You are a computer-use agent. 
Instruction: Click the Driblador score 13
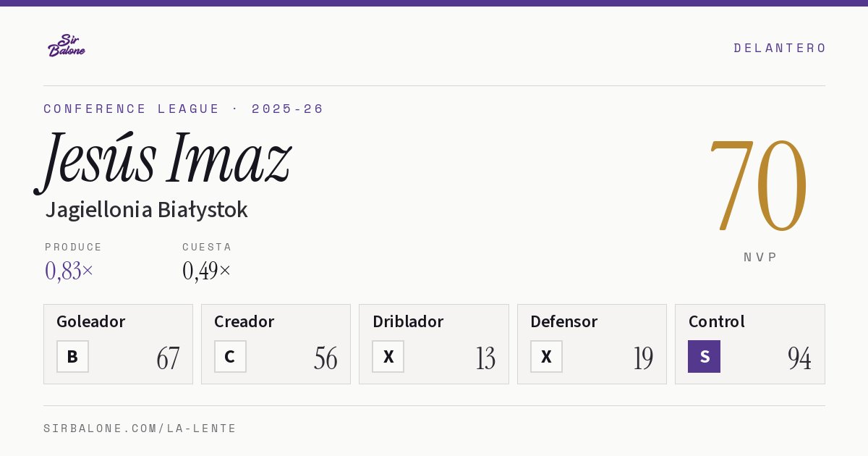(485, 358)
